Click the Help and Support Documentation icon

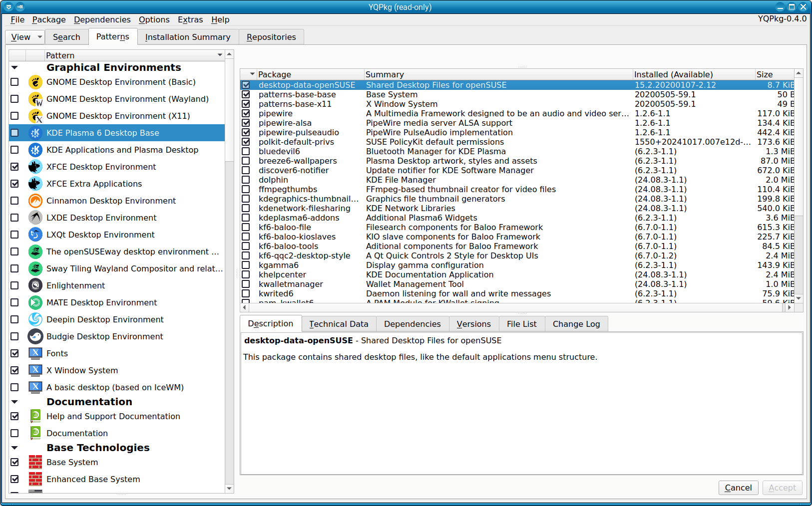[x=35, y=416]
